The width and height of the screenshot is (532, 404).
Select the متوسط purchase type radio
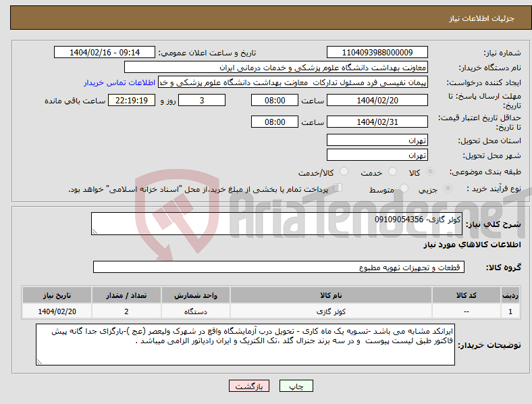tap(404, 188)
